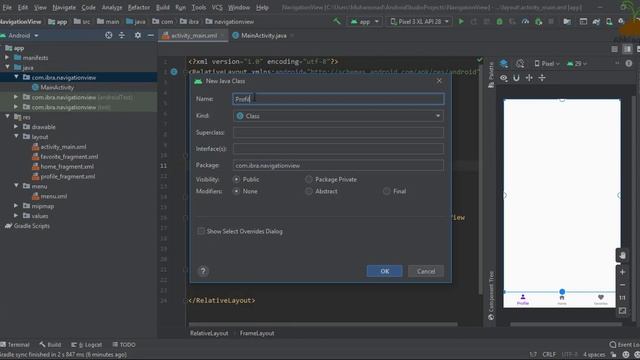This screenshot has width=640, height=360.
Task: Open the Kind dropdown in dialog
Action: [338, 116]
